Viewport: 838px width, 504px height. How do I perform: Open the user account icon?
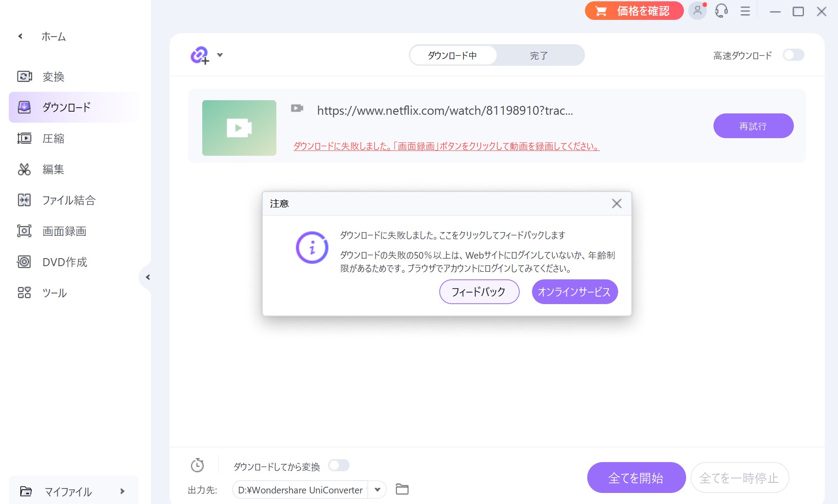click(x=698, y=11)
